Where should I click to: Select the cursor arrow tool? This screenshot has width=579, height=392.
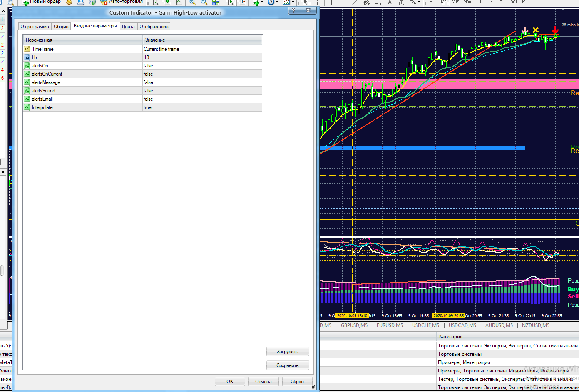(306, 2)
